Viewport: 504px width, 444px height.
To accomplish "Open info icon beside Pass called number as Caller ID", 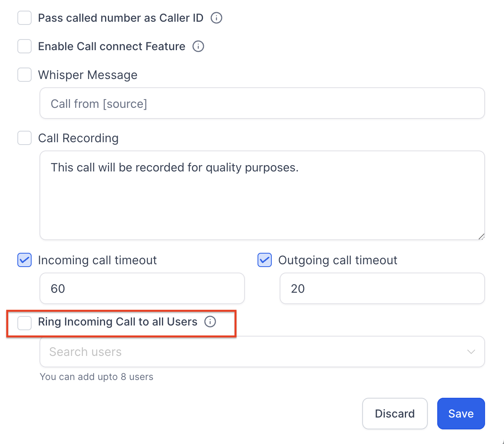I will [216, 18].
